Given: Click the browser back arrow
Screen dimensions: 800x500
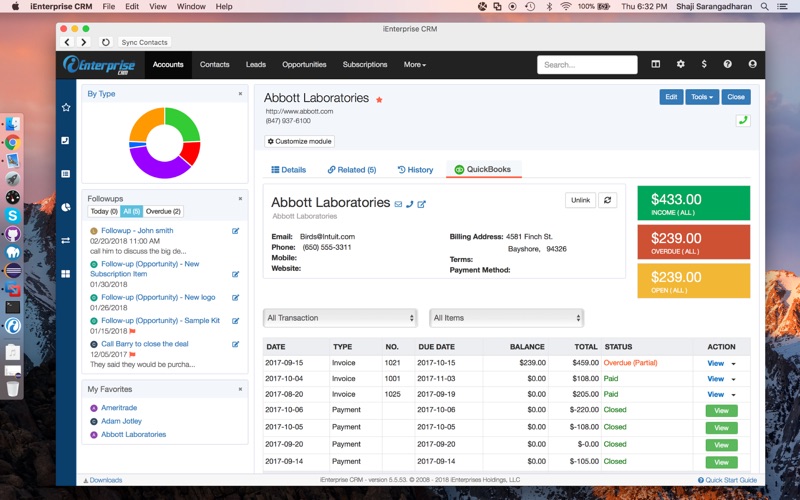Looking at the screenshot, I should [x=67, y=42].
